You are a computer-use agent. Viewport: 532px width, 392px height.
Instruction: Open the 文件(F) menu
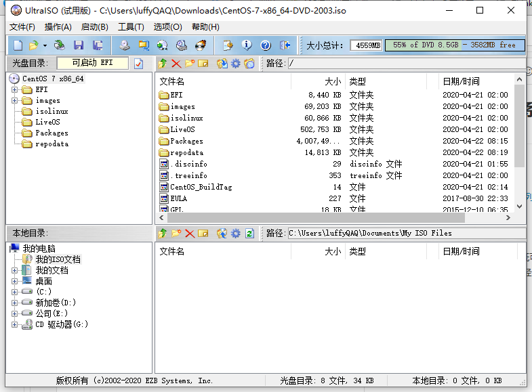tap(22, 27)
